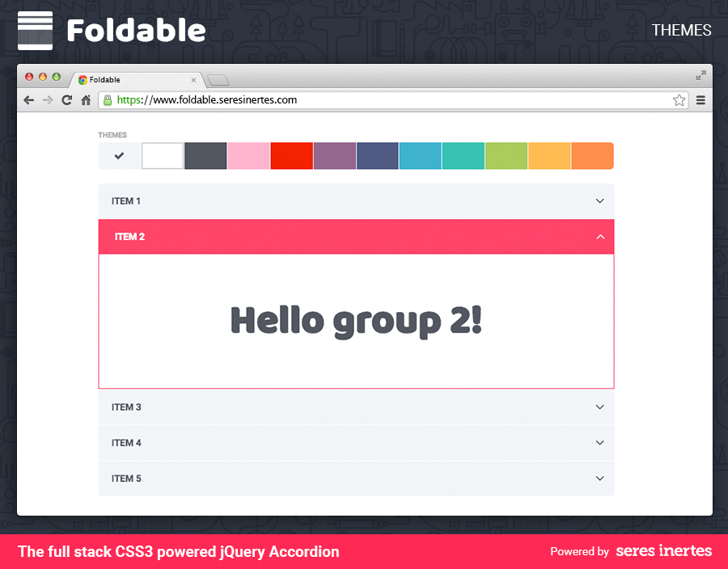The height and width of the screenshot is (569, 728).
Task: Expand ITEM 1 with its chevron
Action: [x=600, y=200]
